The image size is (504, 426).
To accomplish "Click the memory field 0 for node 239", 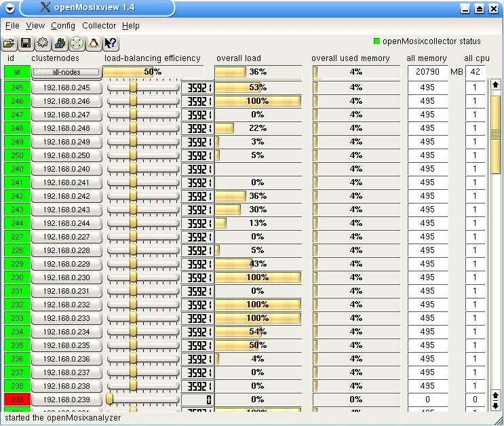I will (427, 400).
